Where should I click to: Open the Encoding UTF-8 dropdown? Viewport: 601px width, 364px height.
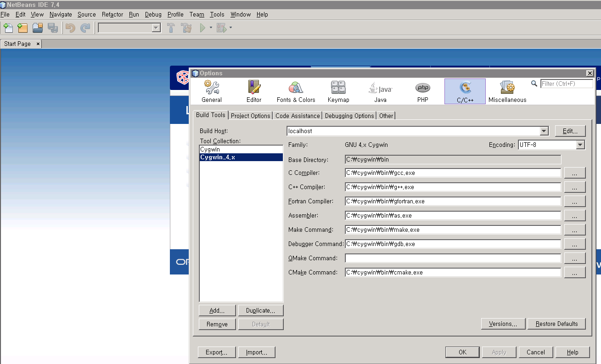(580, 145)
